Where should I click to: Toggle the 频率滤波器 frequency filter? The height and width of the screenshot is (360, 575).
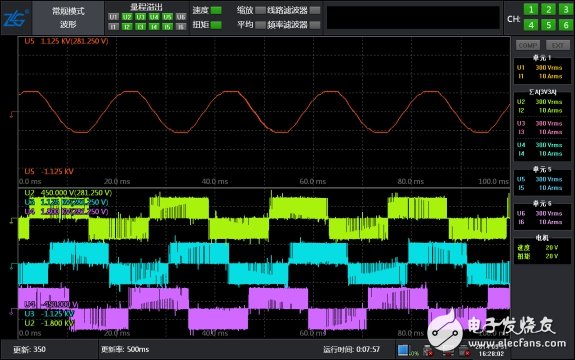click(x=315, y=25)
